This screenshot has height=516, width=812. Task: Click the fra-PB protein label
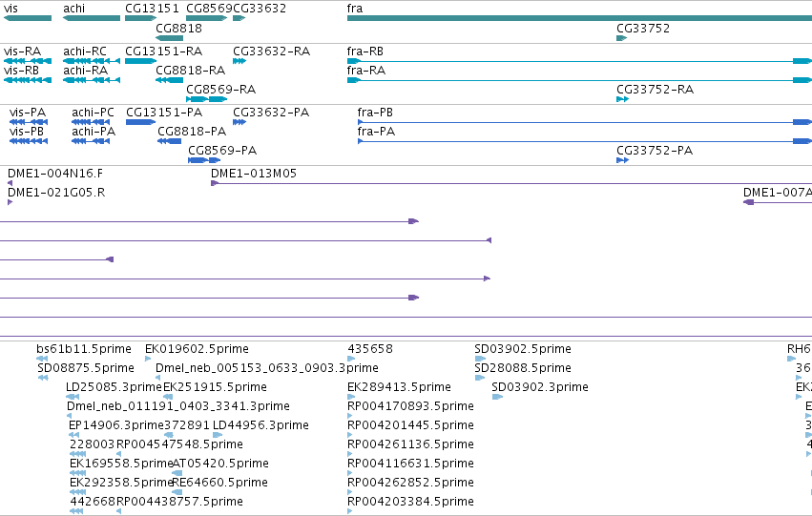pyautogui.click(x=375, y=113)
